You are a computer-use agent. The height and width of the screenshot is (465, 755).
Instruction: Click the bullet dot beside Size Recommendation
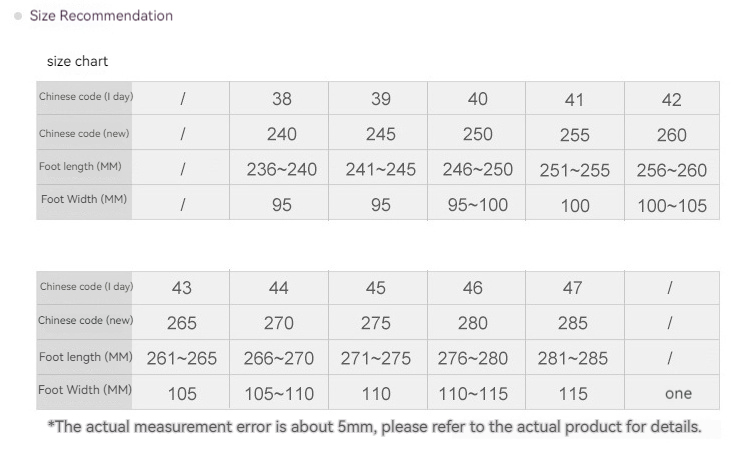tap(19, 17)
